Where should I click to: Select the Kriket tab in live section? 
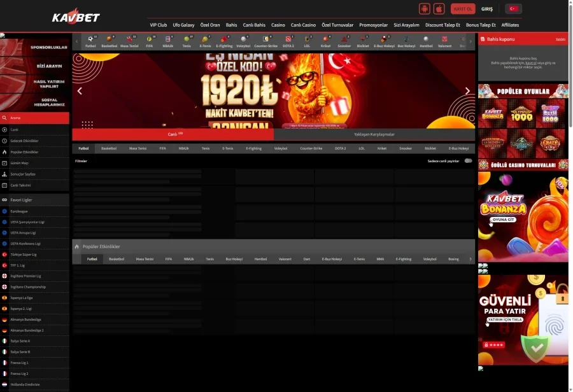click(382, 148)
